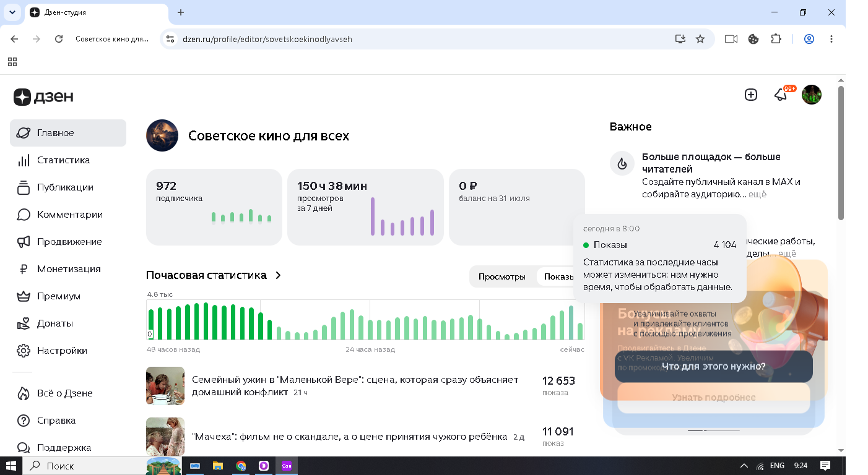The image size is (868, 475).
Task: Open the Chrome profile icon
Action: point(809,39)
